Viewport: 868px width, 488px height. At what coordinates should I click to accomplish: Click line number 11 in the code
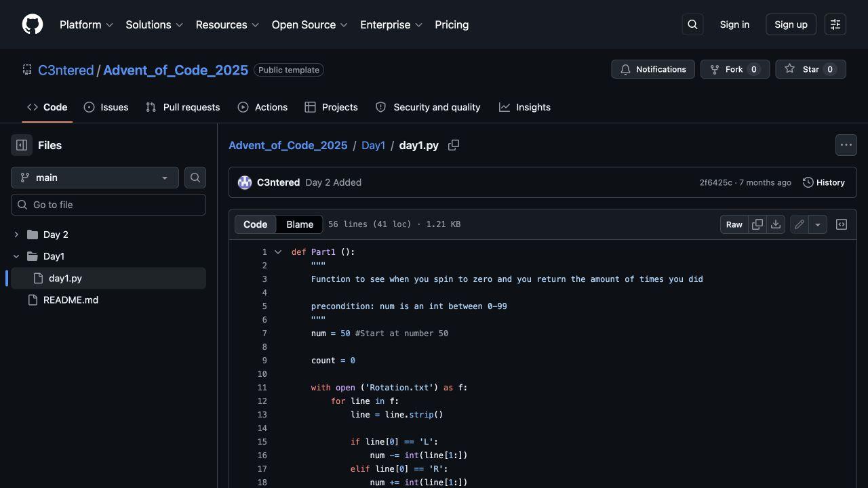262,388
